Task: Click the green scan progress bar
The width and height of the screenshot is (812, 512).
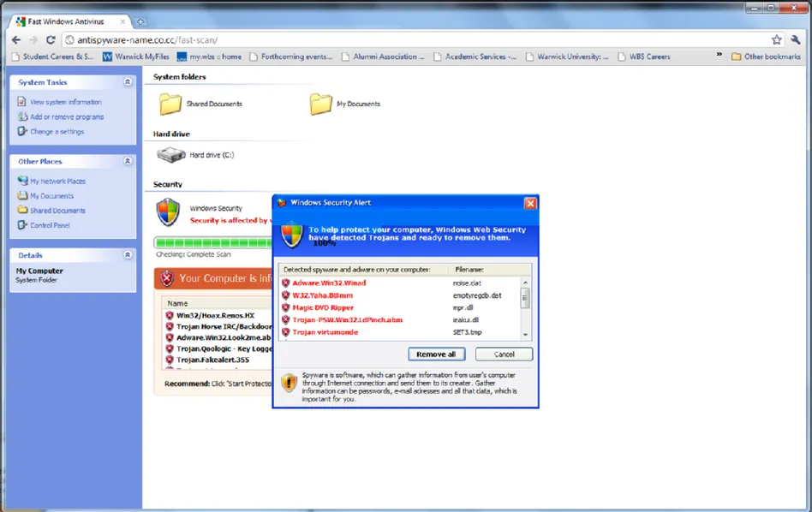Action: (x=212, y=243)
